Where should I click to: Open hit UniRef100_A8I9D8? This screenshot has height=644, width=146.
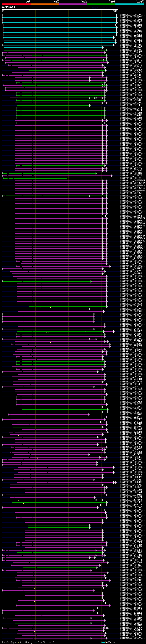click(131, 178)
